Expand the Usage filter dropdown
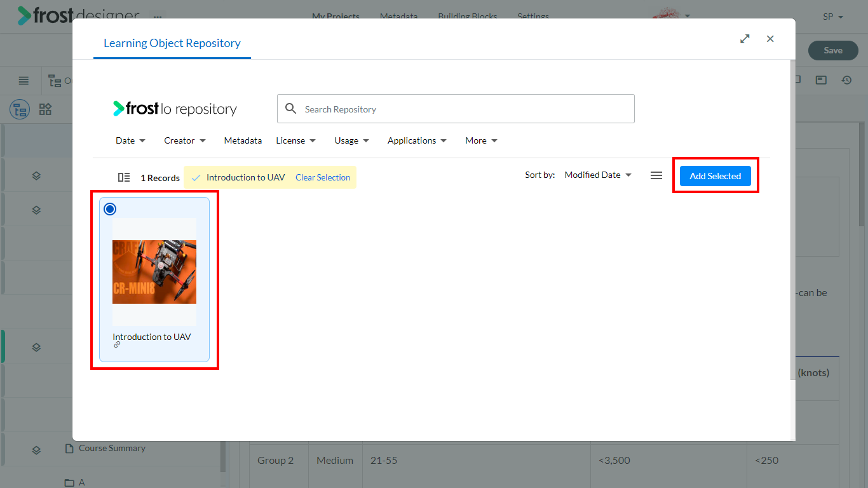Viewport: 868px width, 488px height. (352, 140)
